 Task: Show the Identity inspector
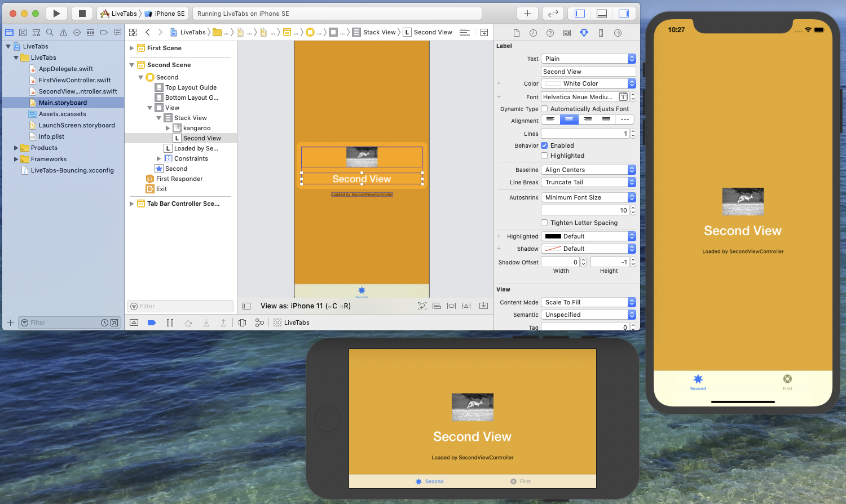tap(567, 33)
